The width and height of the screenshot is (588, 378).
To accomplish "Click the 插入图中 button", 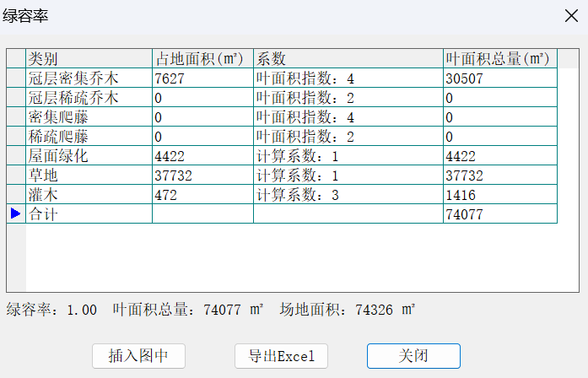I will point(138,356).
